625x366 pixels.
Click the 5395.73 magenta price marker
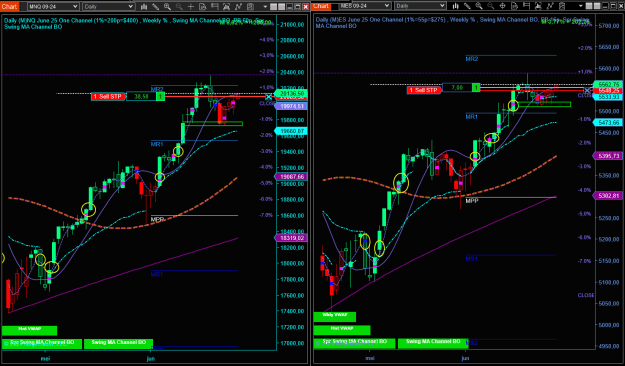pos(608,155)
